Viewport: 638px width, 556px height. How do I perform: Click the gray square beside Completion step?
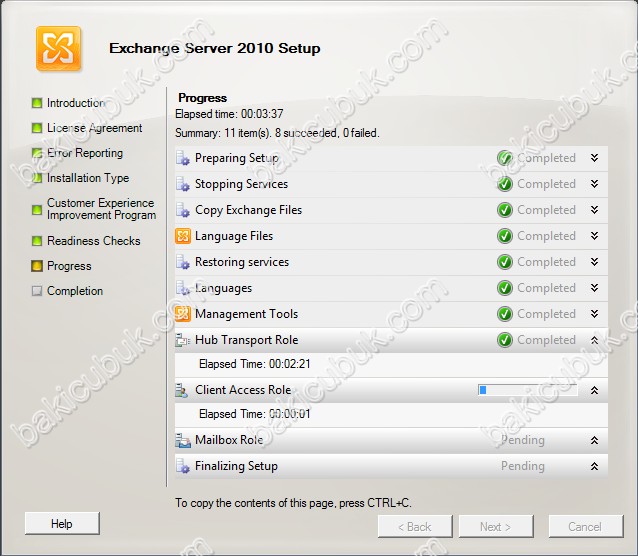(x=37, y=291)
